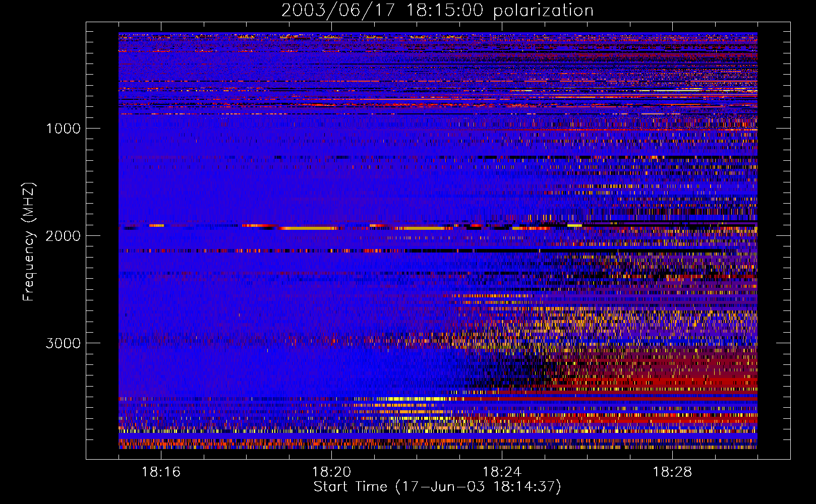816x504 pixels.
Task: Click the 18:24 time axis label
Action: tap(502, 472)
